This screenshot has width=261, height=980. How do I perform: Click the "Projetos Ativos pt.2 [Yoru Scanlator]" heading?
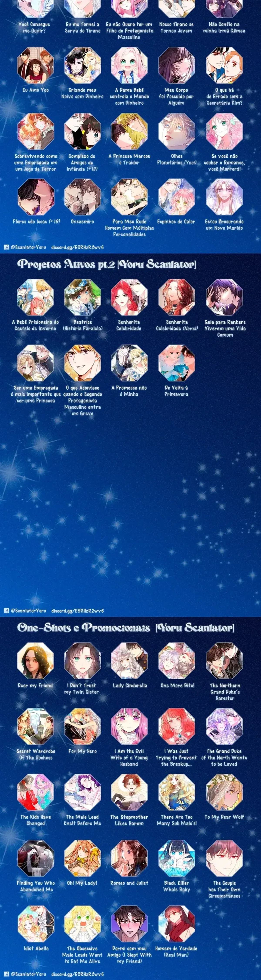107,264
